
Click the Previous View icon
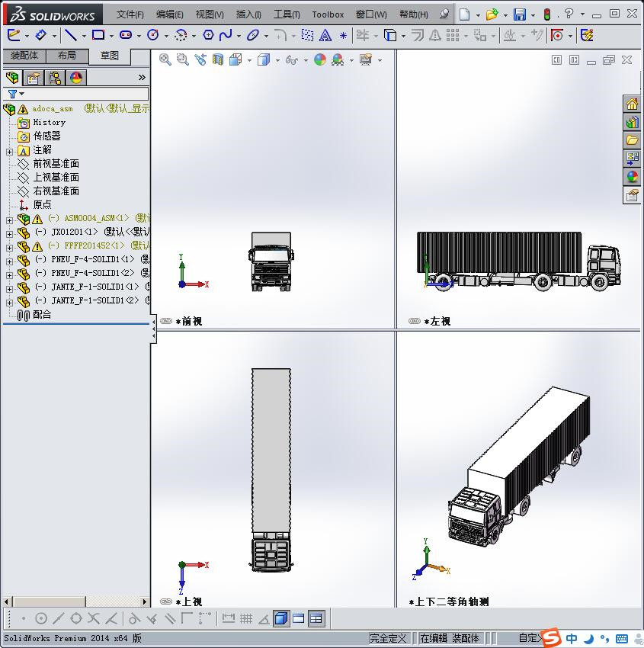(200, 60)
